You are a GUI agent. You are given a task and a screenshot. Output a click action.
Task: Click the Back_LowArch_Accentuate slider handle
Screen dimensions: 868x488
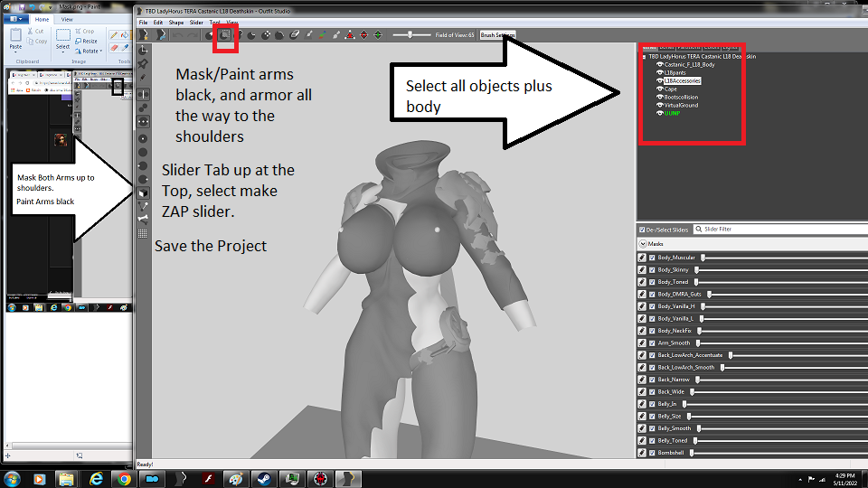tap(731, 355)
